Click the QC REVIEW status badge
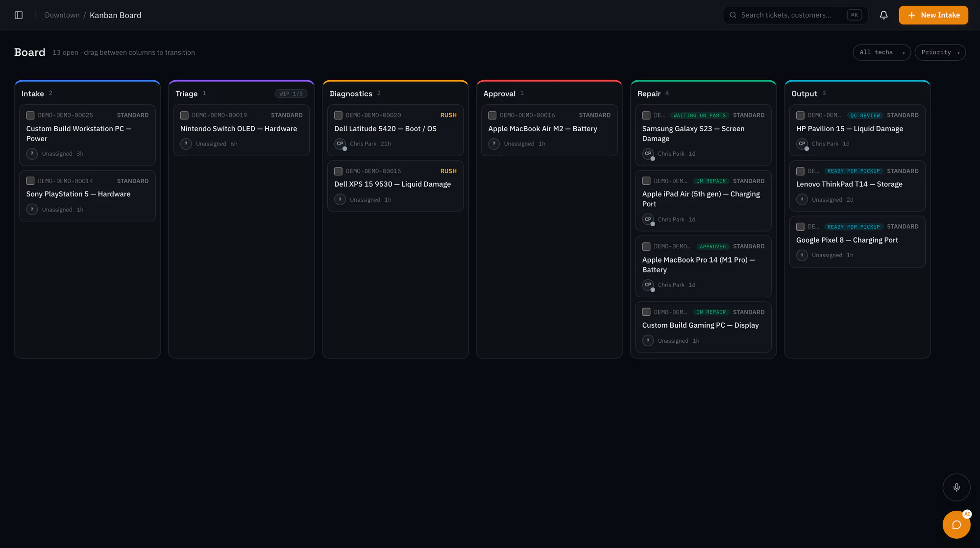 [x=865, y=116]
